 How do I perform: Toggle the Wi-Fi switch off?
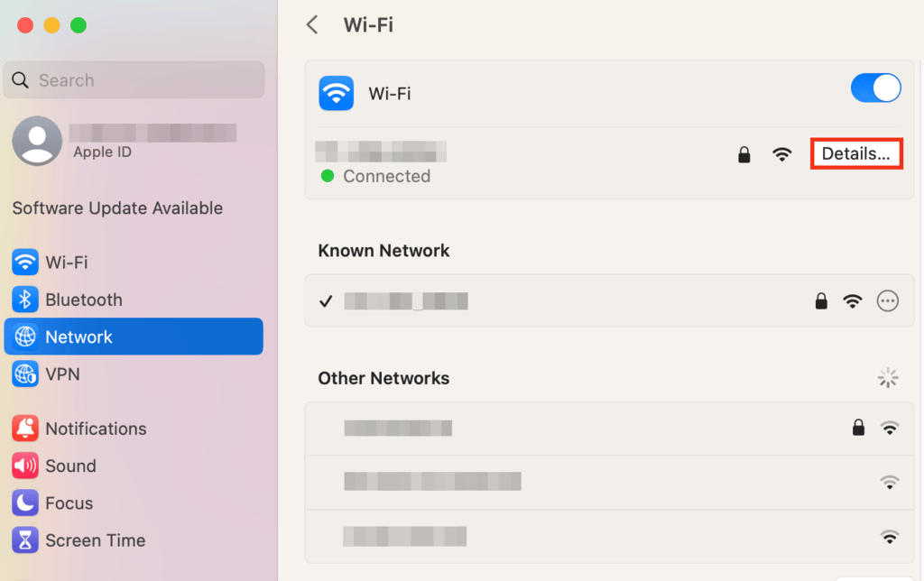pyautogui.click(x=875, y=88)
